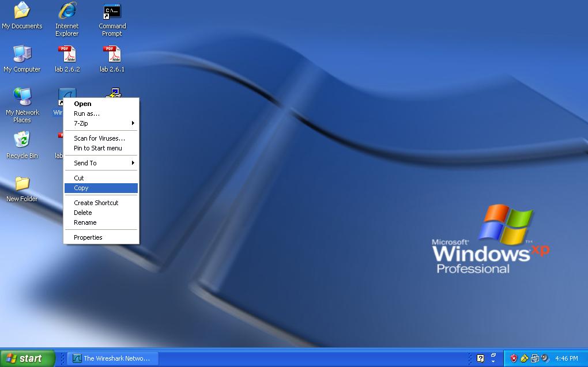
Task: Open the Windows start button
Action: [x=27, y=358]
